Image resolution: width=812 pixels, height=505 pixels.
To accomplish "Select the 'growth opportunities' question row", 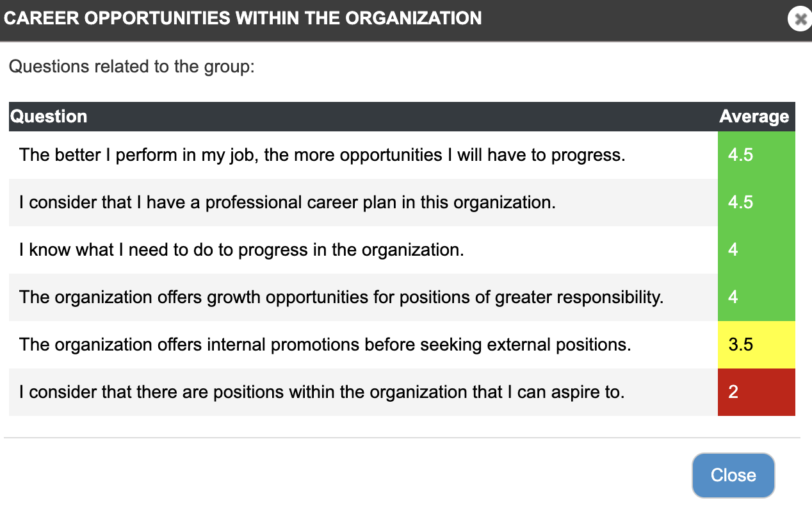I will pos(402,297).
